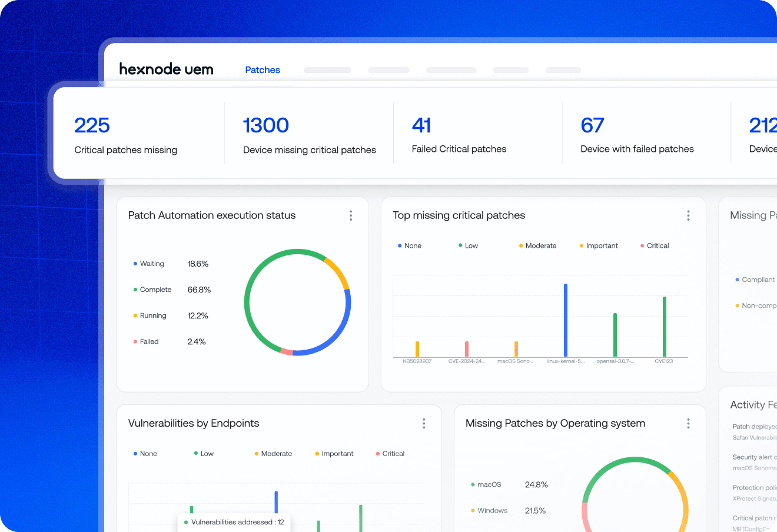Click the Failed legend bullet in the donut legend
The image size is (777, 532).
pos(137,341)
